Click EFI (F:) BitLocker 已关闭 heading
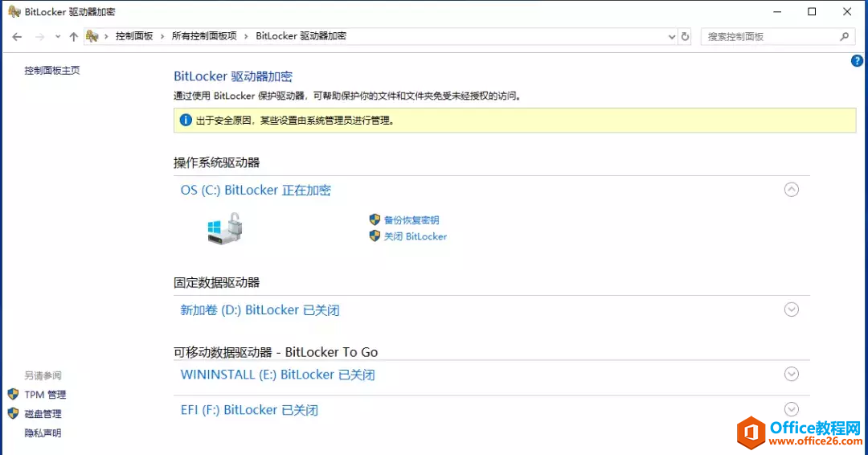The width and height of the screenshot is (868, 455). [249, 410]
